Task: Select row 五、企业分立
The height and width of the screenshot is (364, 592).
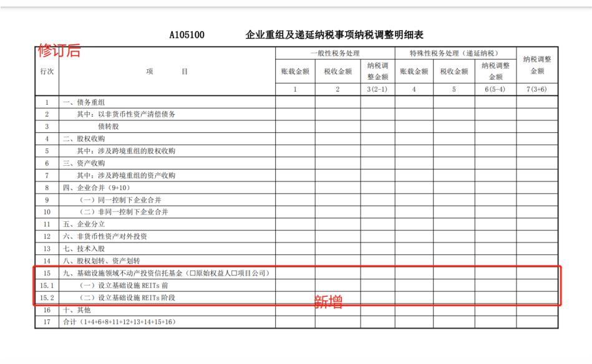Action: point(296,224)
